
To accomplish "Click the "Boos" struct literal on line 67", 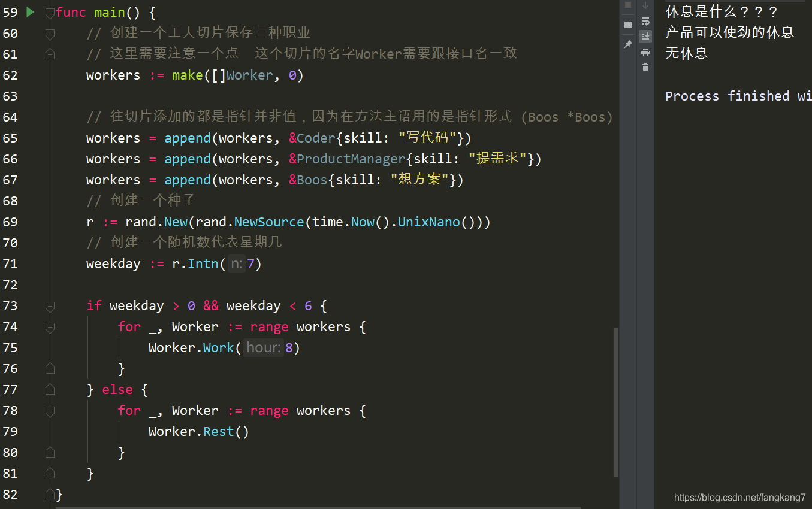I will [x=312, y=180].
